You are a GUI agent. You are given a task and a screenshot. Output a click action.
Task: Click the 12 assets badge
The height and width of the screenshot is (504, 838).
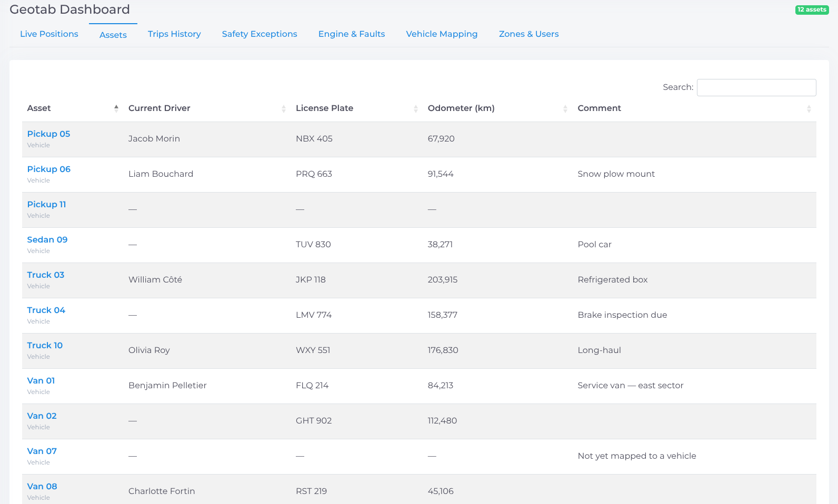812,9
